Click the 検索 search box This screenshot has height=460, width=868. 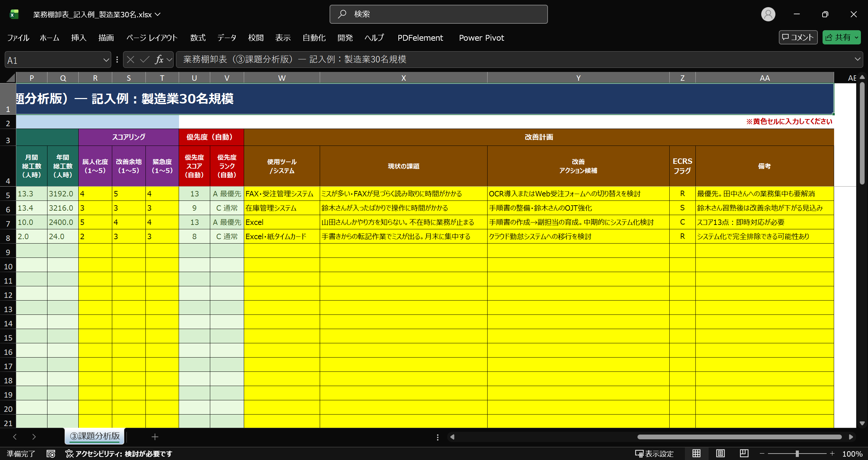438,14
